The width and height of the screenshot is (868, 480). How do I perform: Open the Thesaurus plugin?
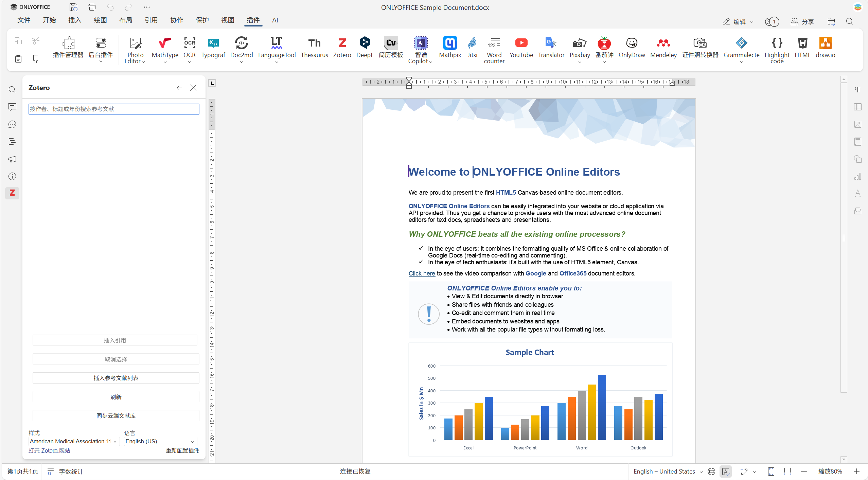pyautogui.click(x=314, y=48)
